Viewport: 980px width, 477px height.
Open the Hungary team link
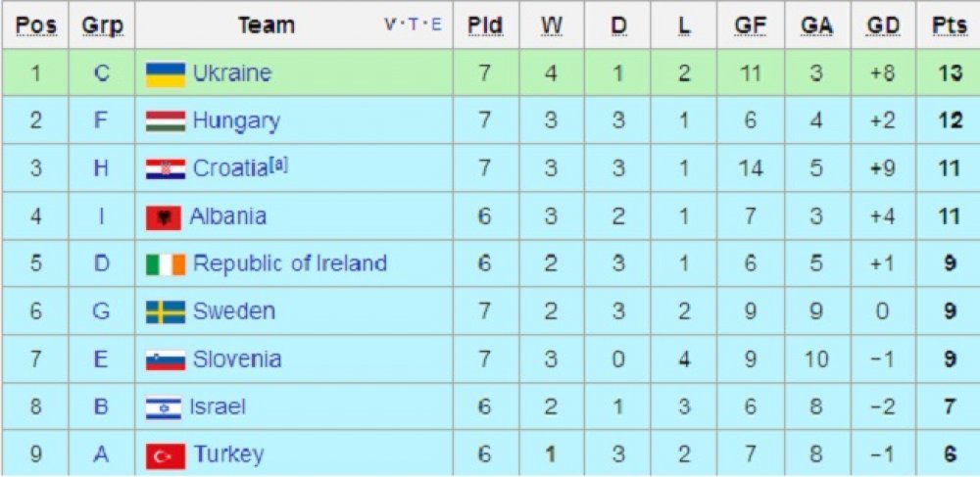click(236, 121)
